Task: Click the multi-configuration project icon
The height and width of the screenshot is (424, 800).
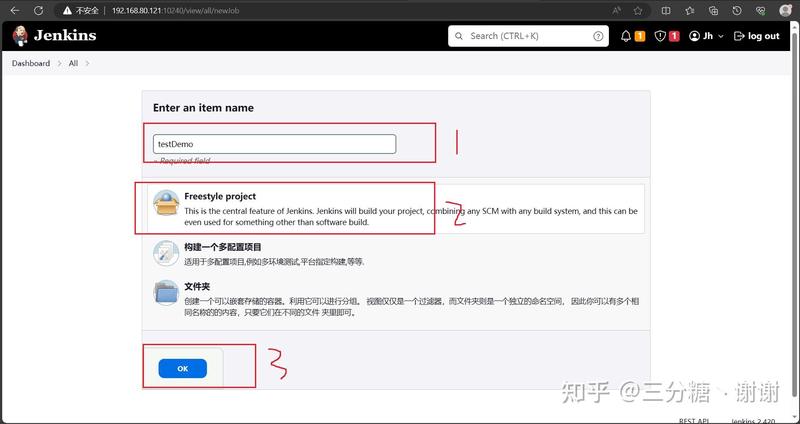Action: pos(166,253)
